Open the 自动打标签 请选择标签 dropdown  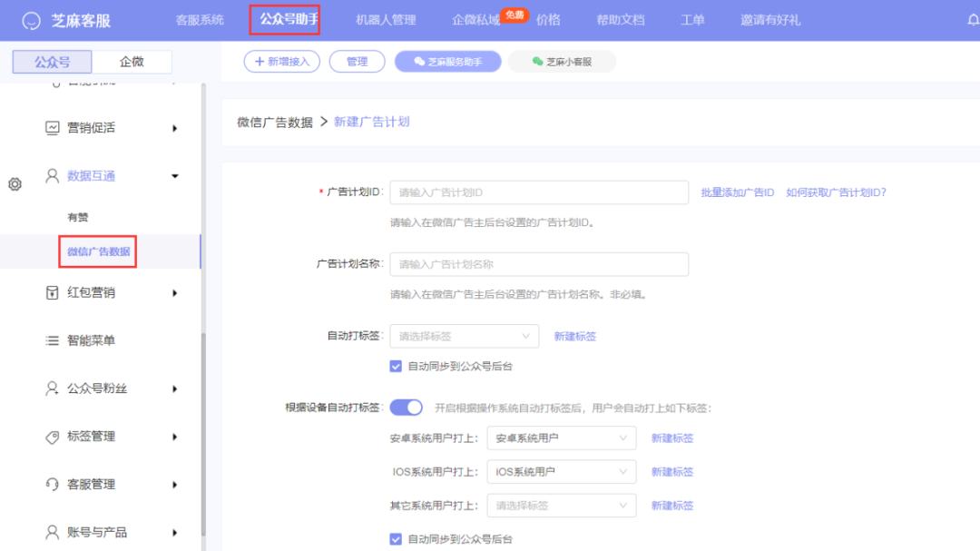tap(464, 336)
